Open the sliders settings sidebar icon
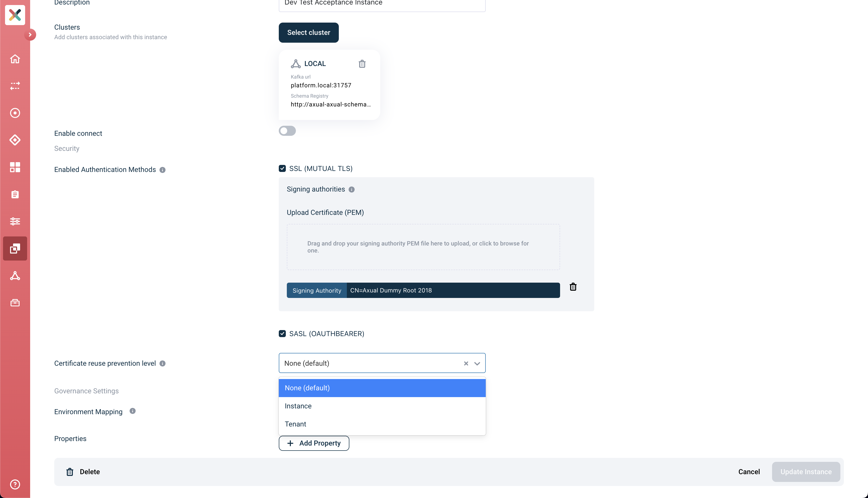This screenshot has width=868, height=498. [15, 221]
